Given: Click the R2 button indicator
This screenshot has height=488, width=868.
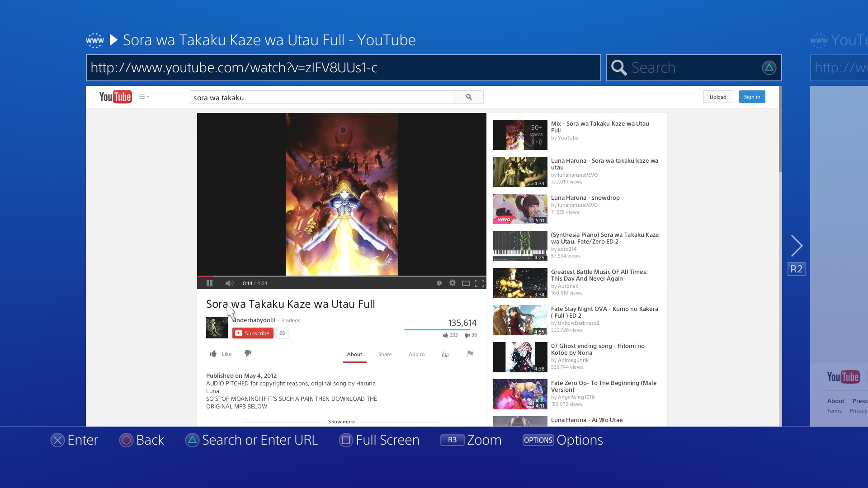Looking at the screenshot, I should pos(797,269).
